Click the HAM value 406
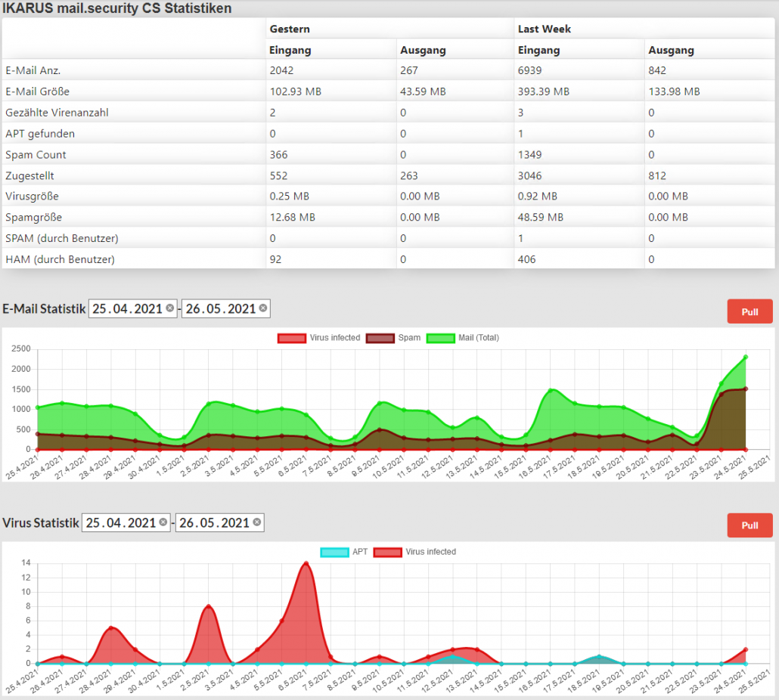This screenshot has width=779, height=700. [526, 259]
